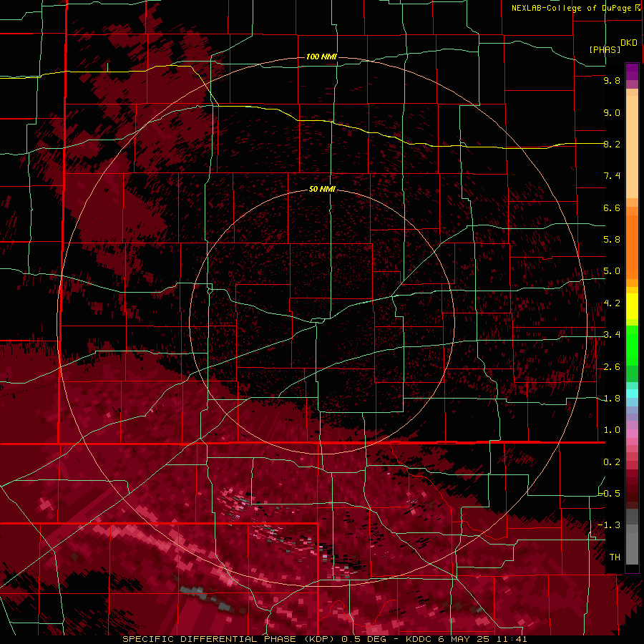644x644 pixels.
Task: Click the 0.2 value on the scale
Action: pos(612,462)
